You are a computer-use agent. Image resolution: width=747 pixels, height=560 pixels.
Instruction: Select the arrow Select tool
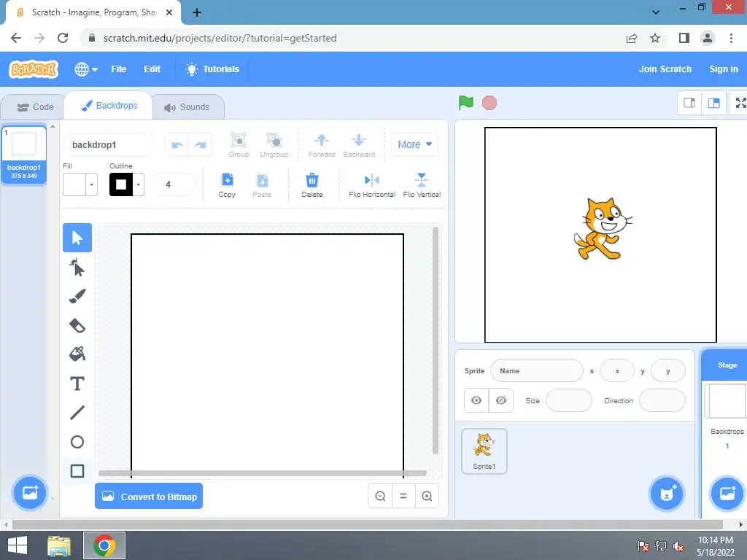[77, 238]
